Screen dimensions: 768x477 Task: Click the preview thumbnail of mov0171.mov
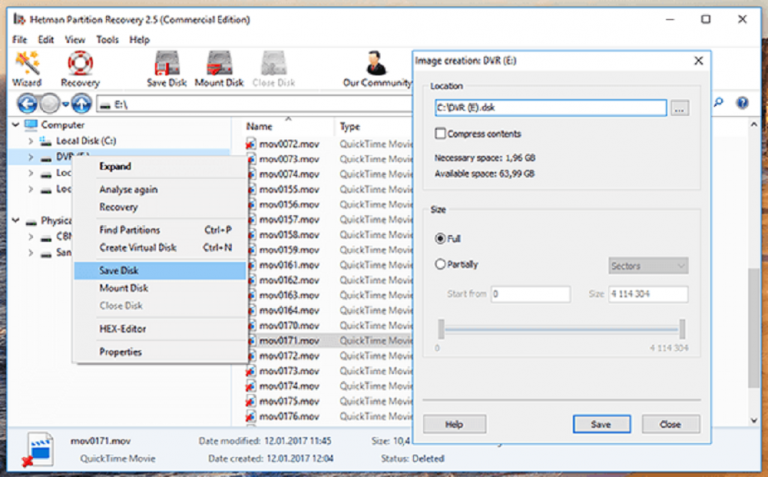tap(38, 450)
